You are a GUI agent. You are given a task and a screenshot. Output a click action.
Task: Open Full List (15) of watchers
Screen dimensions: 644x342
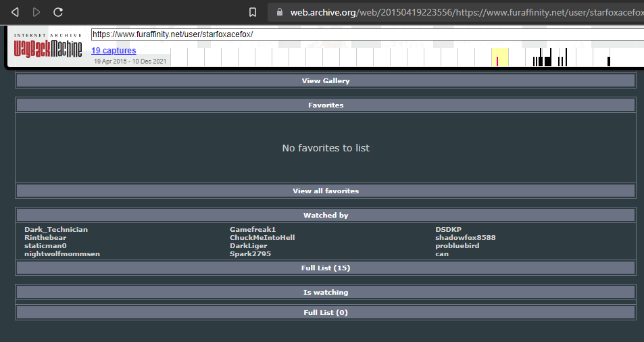tap(326, 268)
